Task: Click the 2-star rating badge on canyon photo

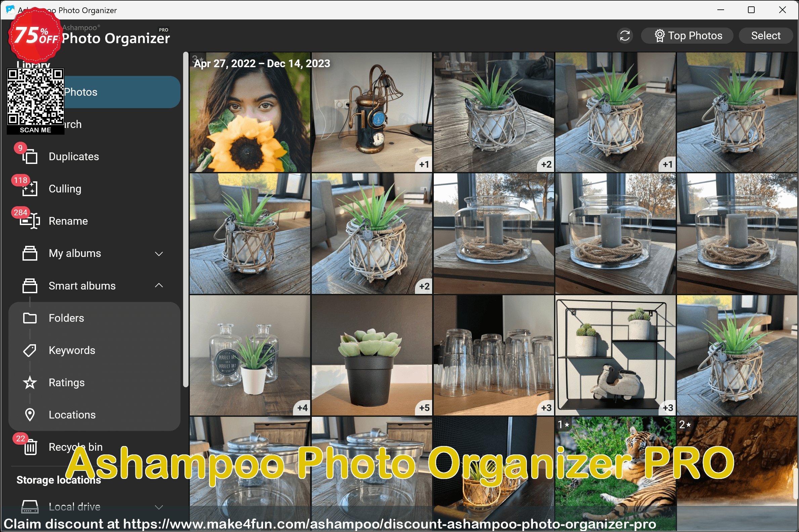Action: (685, 425)
